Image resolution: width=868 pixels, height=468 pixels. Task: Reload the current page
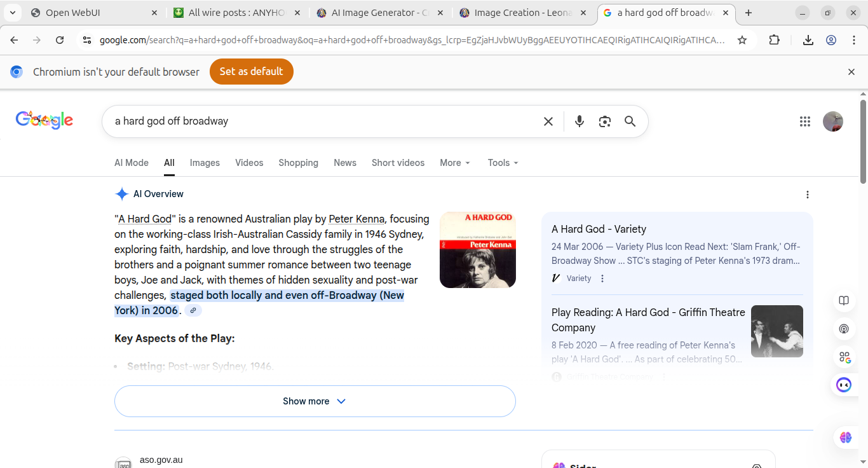(x=60, y=40)
